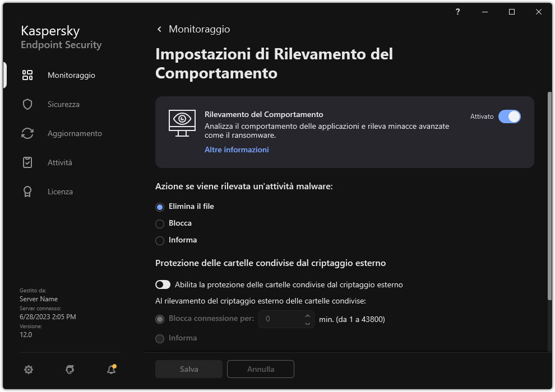Image resolution: width=555 pixels, height=392 pixels.
Task: Go back via the Monitoraggio breadcrumb label
Action: (x=200, y=29)
